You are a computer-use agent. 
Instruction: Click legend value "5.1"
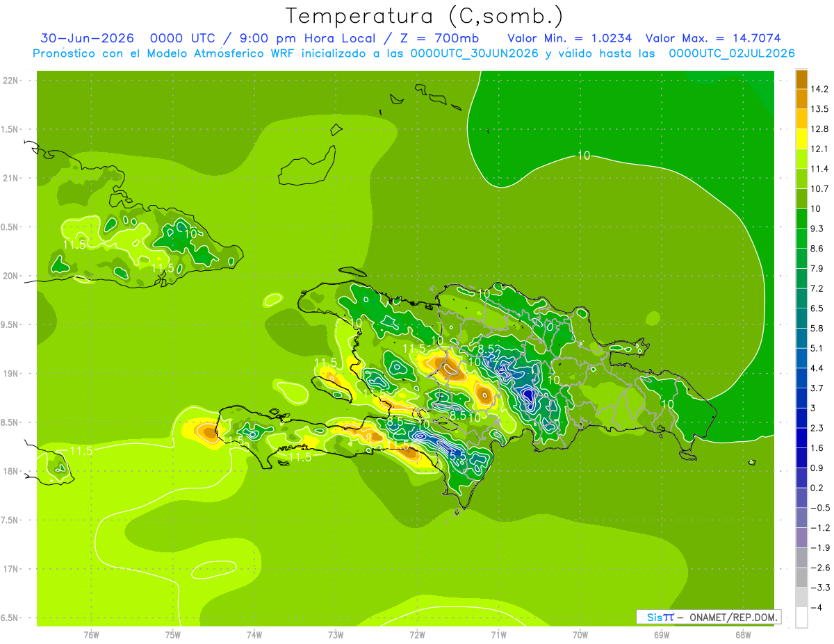pyautogui.click(x=817, y=348)
